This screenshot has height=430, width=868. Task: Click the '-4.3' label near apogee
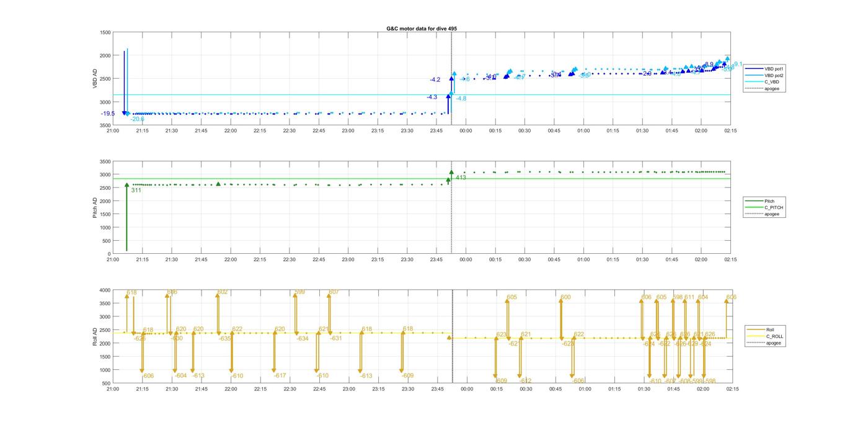click(x=432, y=97)
